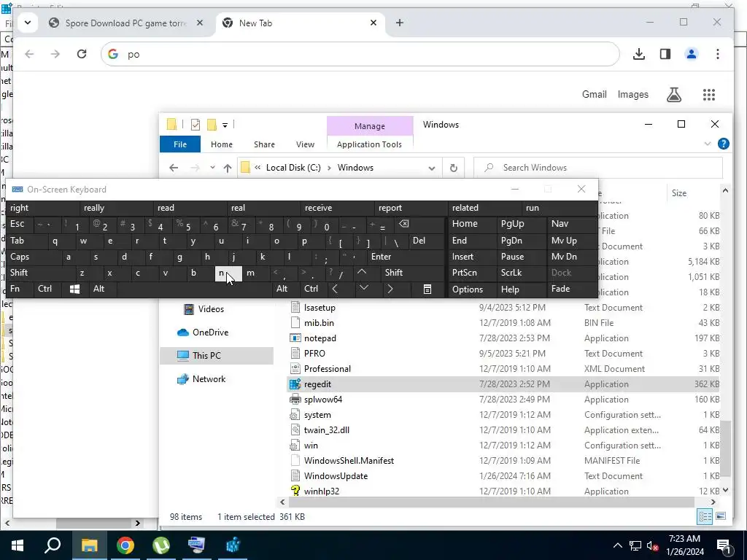Viewport: 747px width, 560px height.
Task: Select the Application Tools tab
Action: (x=369, y=144)
